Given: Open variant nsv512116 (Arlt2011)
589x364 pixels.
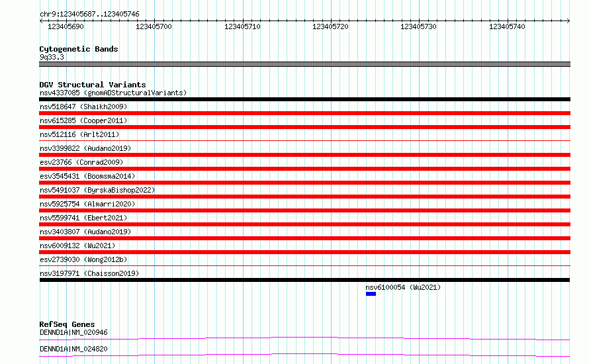Looking at the screenshot, I should [79, 134].
